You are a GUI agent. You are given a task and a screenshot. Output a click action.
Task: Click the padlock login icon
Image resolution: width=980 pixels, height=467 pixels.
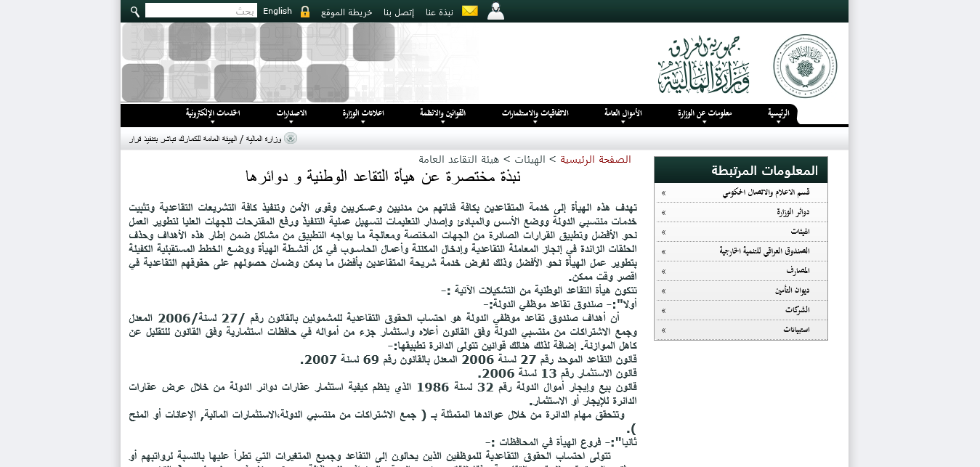point(305,12)
